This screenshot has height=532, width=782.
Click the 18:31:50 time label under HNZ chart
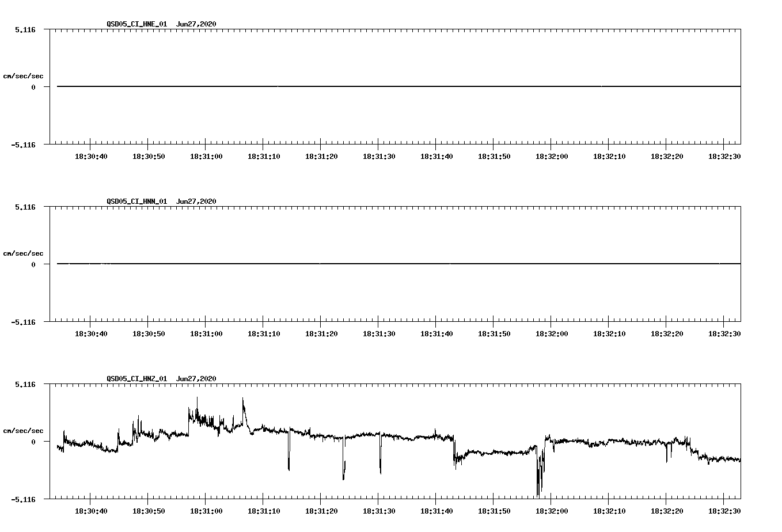pos(494,511)
